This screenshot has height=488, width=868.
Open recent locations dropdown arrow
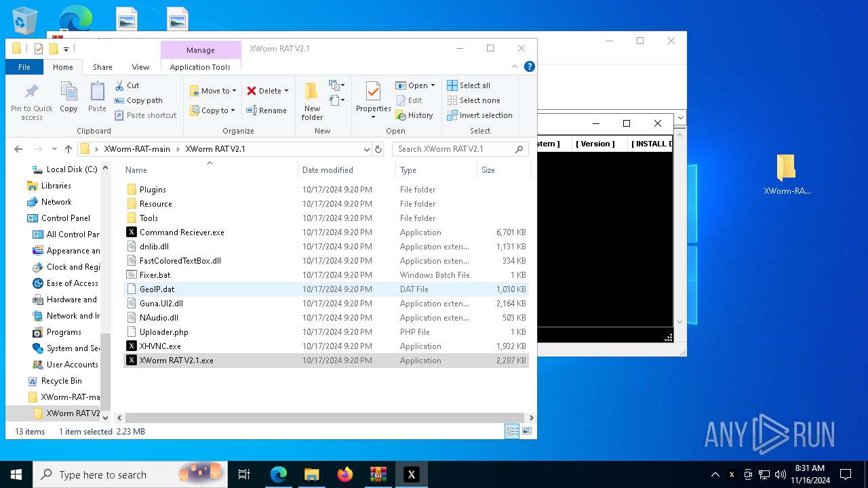tap(54, 149)
